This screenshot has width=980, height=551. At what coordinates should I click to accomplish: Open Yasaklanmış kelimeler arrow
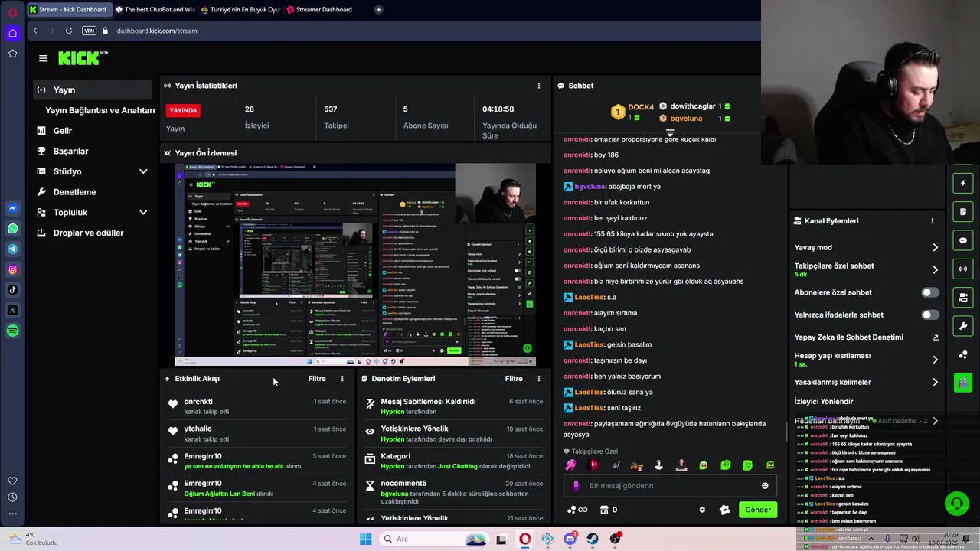click(x=935, y=382)
